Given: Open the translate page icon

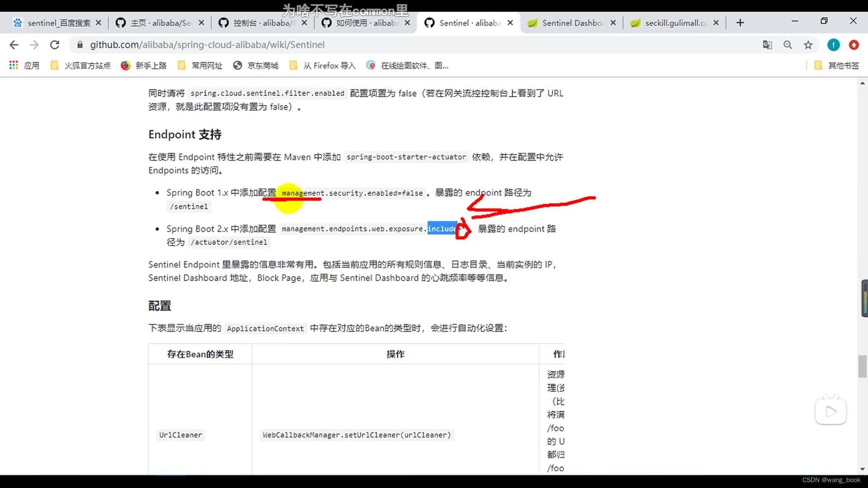Looking at the screenshot, I should point(767,45).
